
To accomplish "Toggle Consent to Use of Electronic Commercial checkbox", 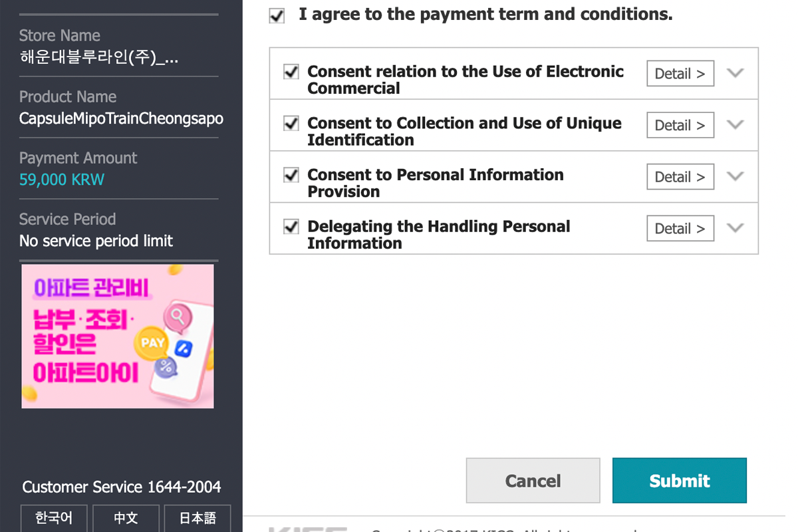I will [x=291, y=72].
